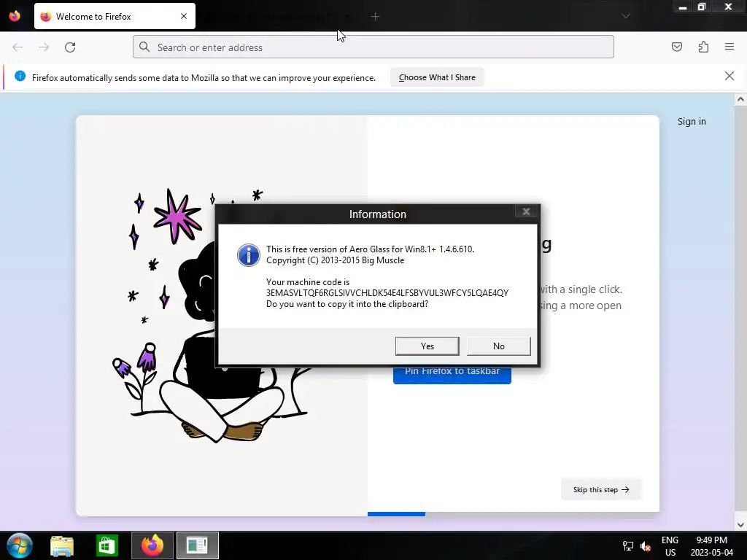
Task: Click the Aero Glass window taskbar icon
Action: (x=197, y=545)
